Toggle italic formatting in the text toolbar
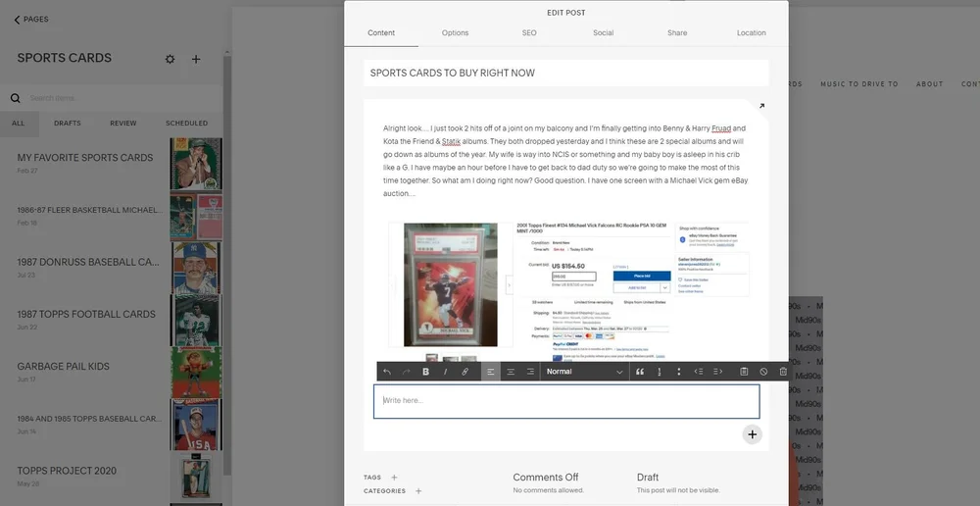 point(445,372)
